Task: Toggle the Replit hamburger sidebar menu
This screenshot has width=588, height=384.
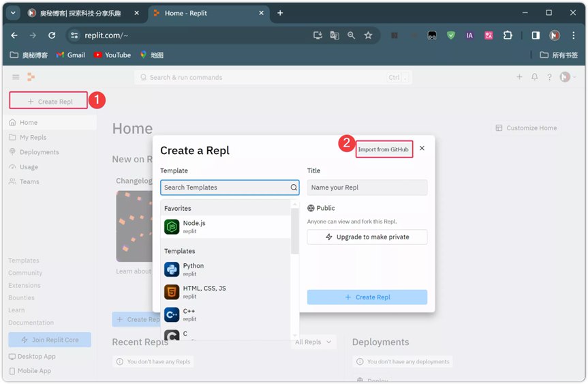Action: click(16, 77)
